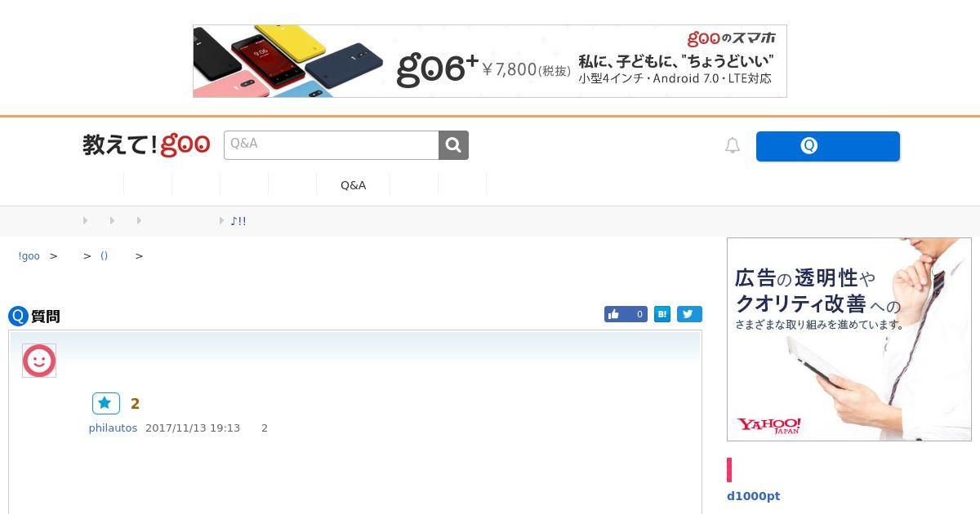Image resolution: width=980 pixels, height=514 pixels.
Task: Toggle the star favorite button
Action: coord(106,403)
